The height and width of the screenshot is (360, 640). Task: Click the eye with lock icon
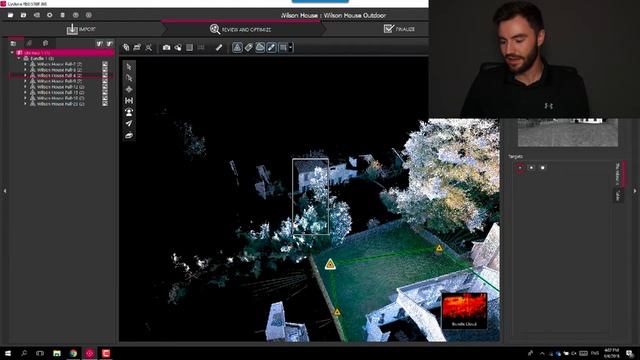tap(178, 47)
